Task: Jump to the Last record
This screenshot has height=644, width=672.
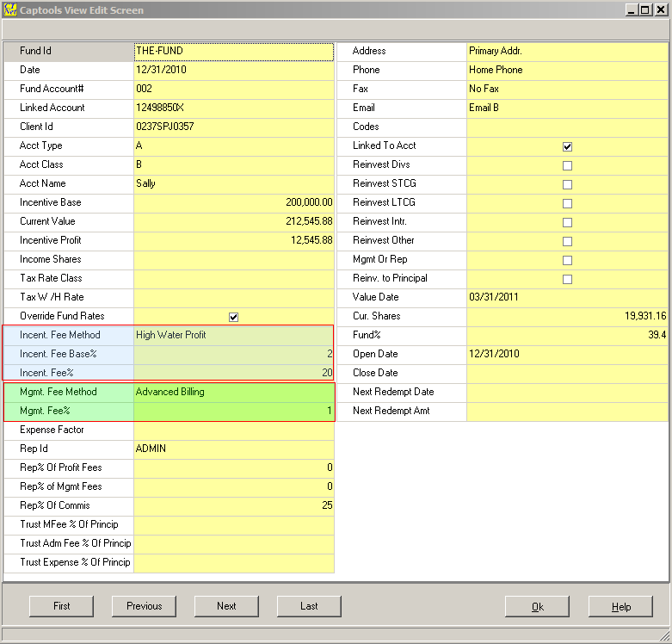Action: (309, 606)
